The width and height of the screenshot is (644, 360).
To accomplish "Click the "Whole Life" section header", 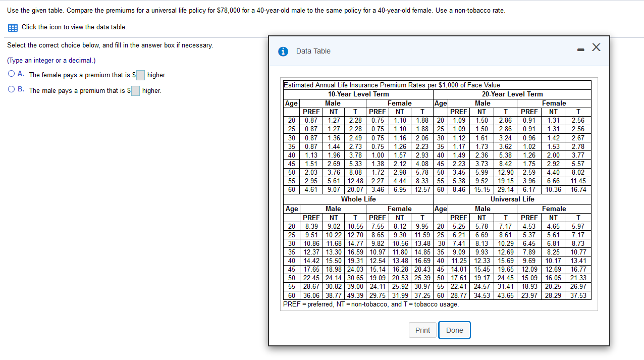I will [358, 199].
